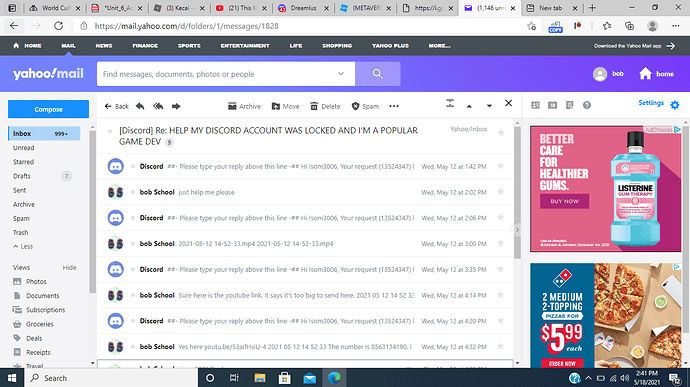Reply all with the double-arrow icon
690x387 pixels.
click(x=158, y=106)
